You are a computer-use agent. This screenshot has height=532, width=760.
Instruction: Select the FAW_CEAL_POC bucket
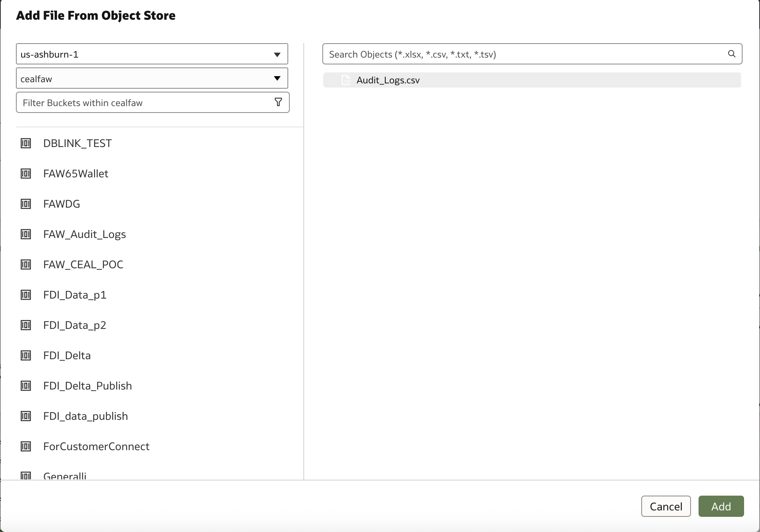(x=83, y=264)
